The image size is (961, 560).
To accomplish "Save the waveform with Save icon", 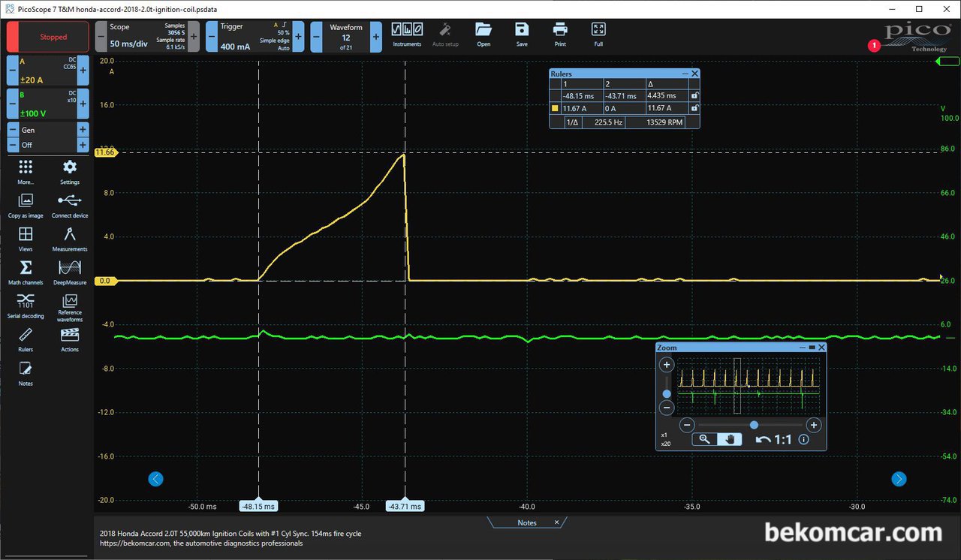I will pyautogui.click(x=522, y=35).
